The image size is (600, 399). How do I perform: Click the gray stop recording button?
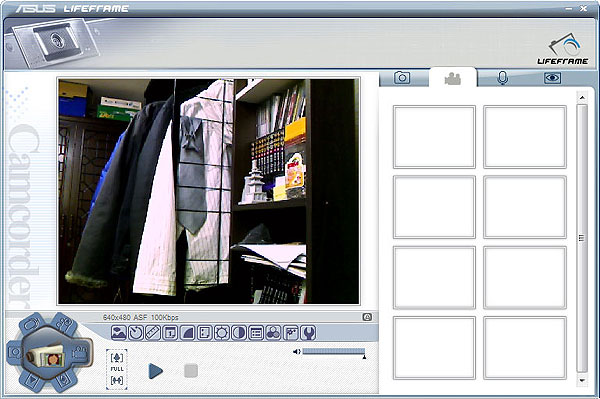coord(191,371)
